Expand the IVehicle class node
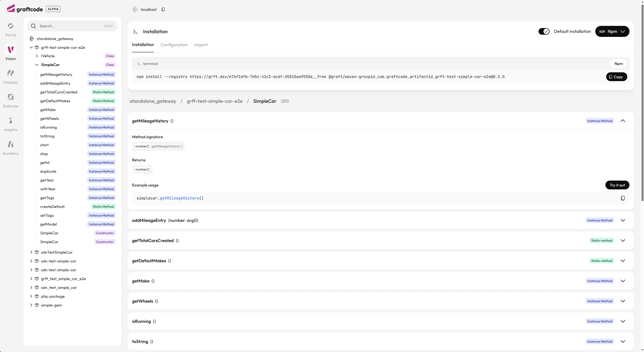 pyautogui.click(x=37, y=56)
